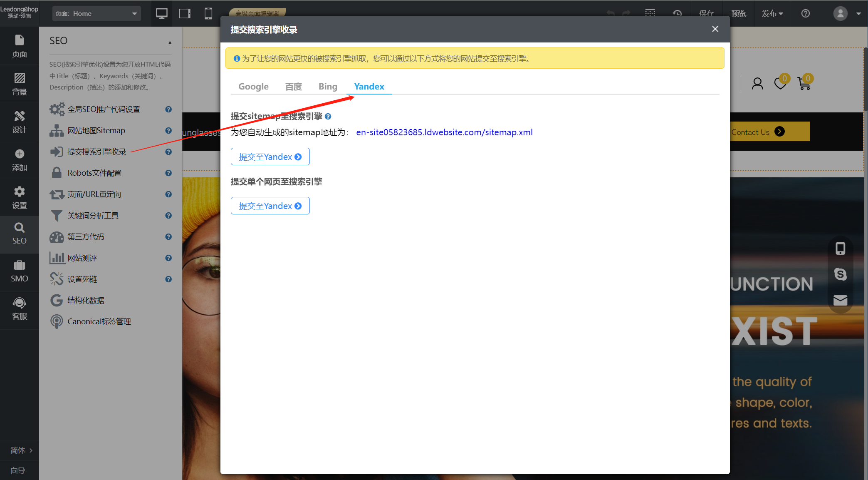Expand the 页面: Home page dropdown
Viewport: 868px width, 480px height.
coord(96,13)
